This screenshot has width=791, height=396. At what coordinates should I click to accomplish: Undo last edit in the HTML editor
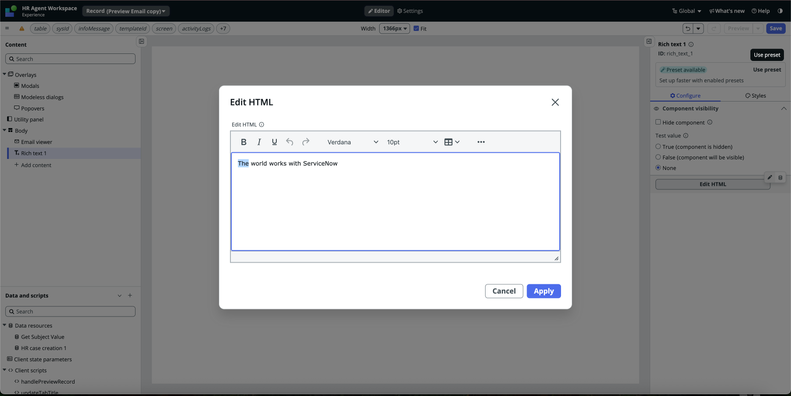(290, 142)
